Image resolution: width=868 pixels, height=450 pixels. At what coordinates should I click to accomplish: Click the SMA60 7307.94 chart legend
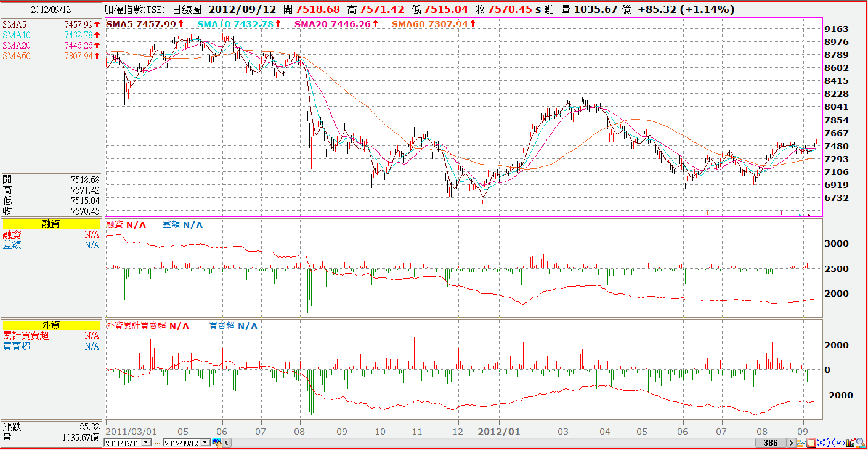[x=434, y=23]
